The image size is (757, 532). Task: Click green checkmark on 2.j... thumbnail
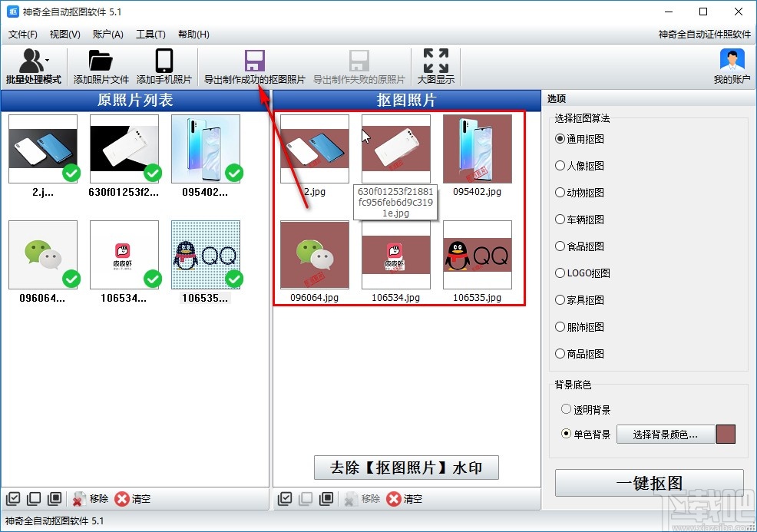coord(71,173)
